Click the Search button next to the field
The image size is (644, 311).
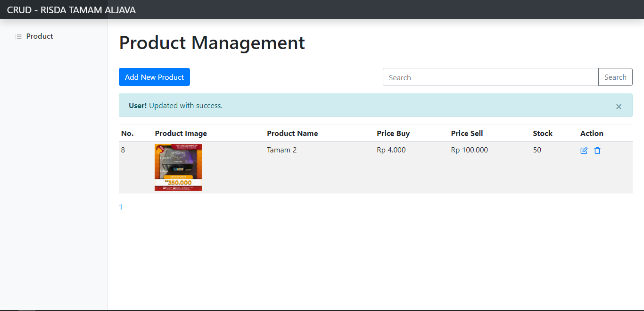coord(615,77)
